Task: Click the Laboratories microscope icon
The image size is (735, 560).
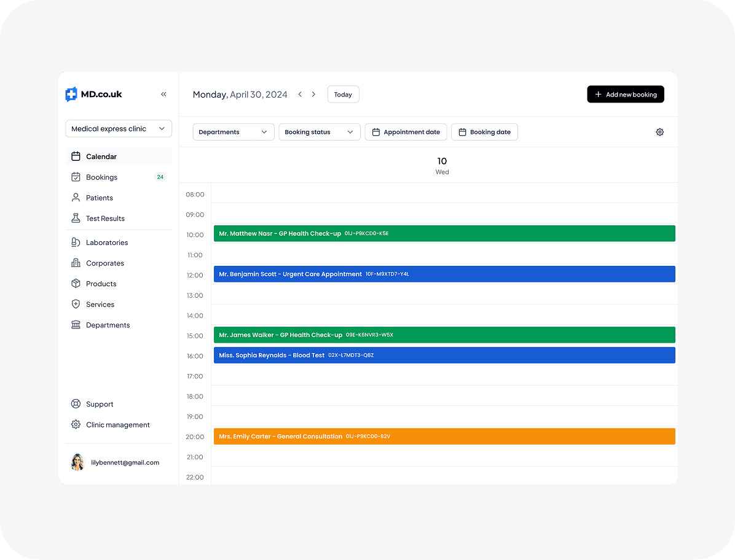Action: pyautogui.click(x=76, y=243)
